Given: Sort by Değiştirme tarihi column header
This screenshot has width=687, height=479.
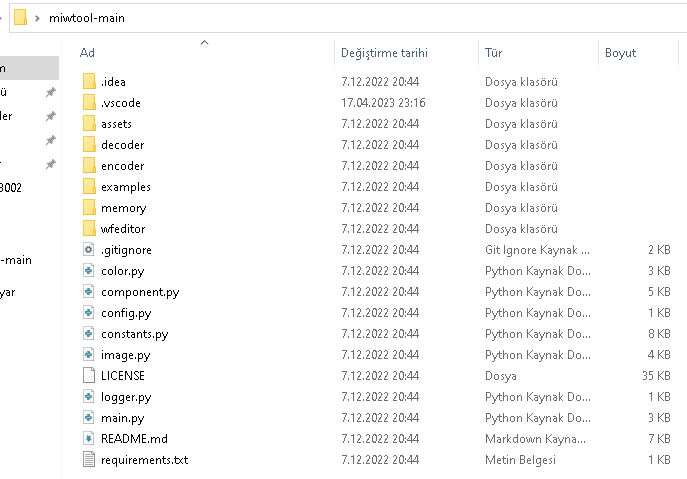Looking at the screenshot, I should (x=384, y=53).
